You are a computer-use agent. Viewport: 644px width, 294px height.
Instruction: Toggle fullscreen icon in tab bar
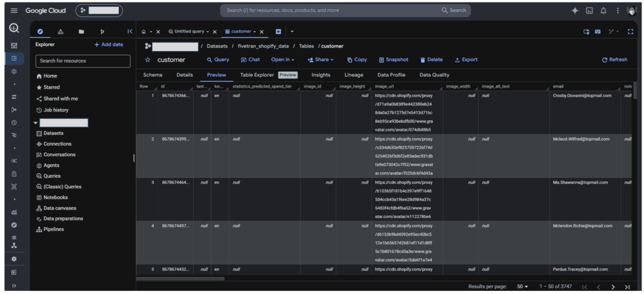(630, 31)
